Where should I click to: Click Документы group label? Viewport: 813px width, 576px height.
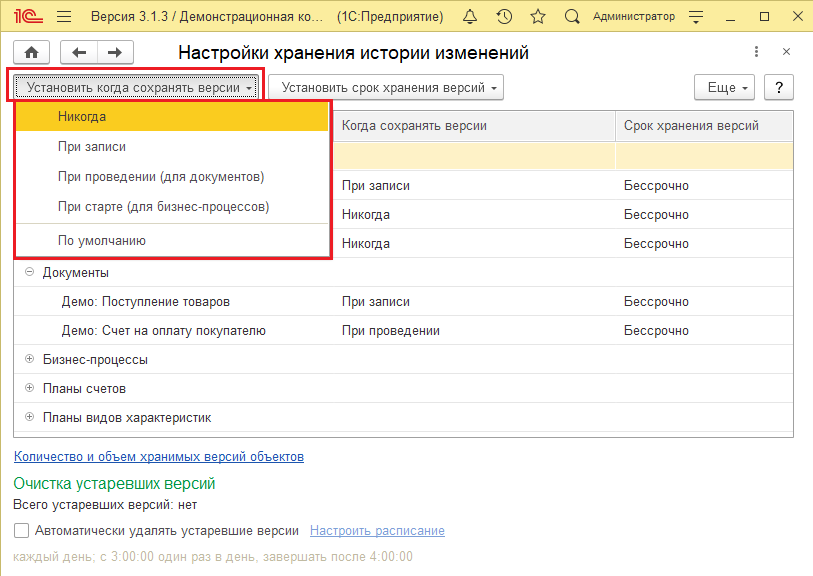click(x=76, y=273)
